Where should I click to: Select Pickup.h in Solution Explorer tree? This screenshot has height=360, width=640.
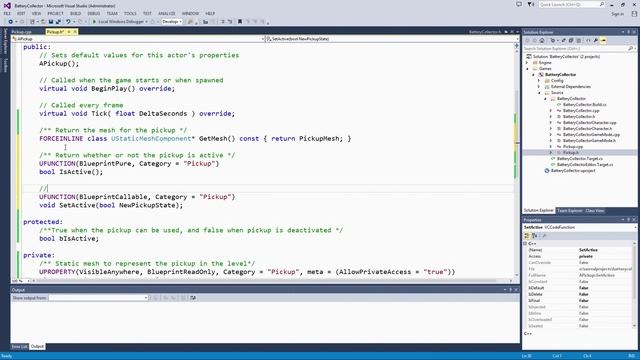click(x=571, y=152)
